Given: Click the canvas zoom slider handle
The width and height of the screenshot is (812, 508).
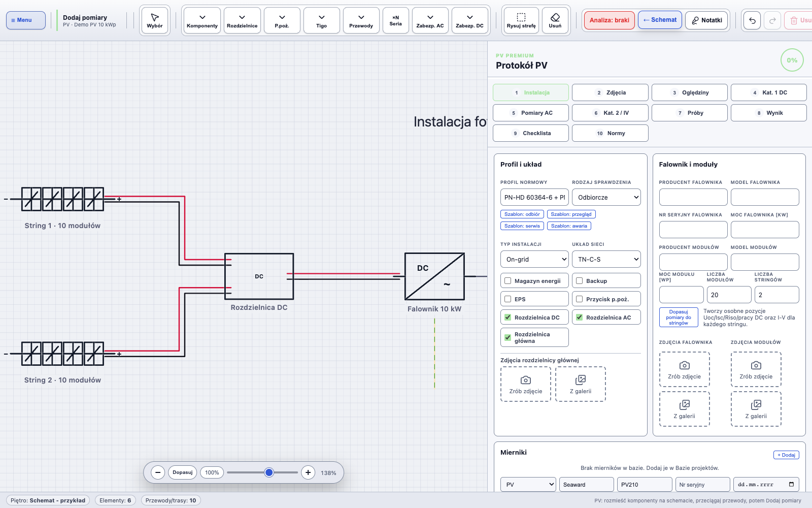Looking at the screenshot, I should (269, 472).
